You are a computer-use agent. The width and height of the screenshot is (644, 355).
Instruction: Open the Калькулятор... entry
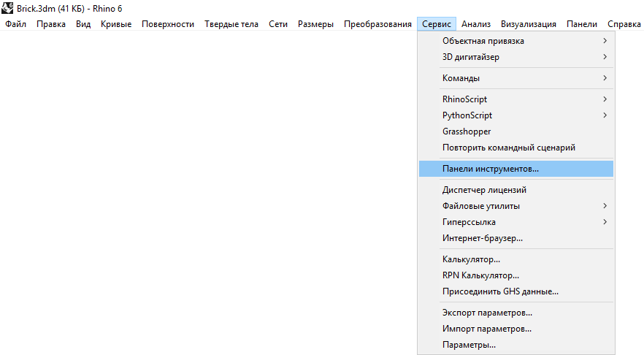[471, 259]
